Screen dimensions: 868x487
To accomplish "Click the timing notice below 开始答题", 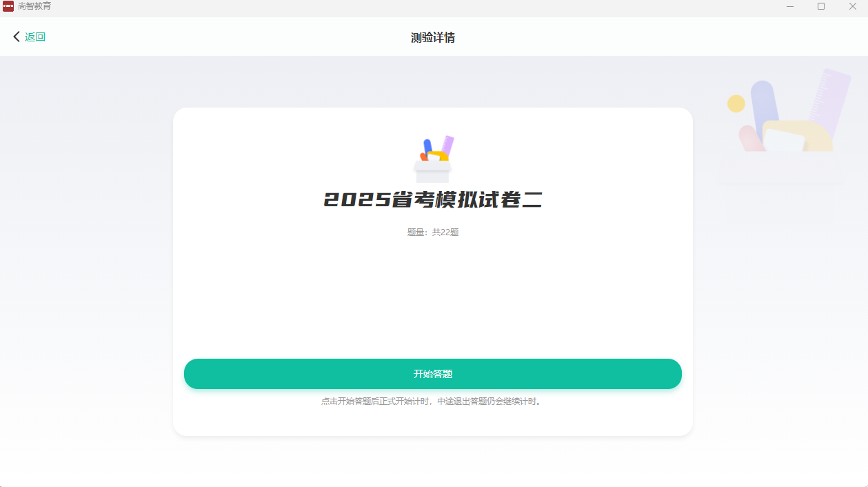I will 433,401.
